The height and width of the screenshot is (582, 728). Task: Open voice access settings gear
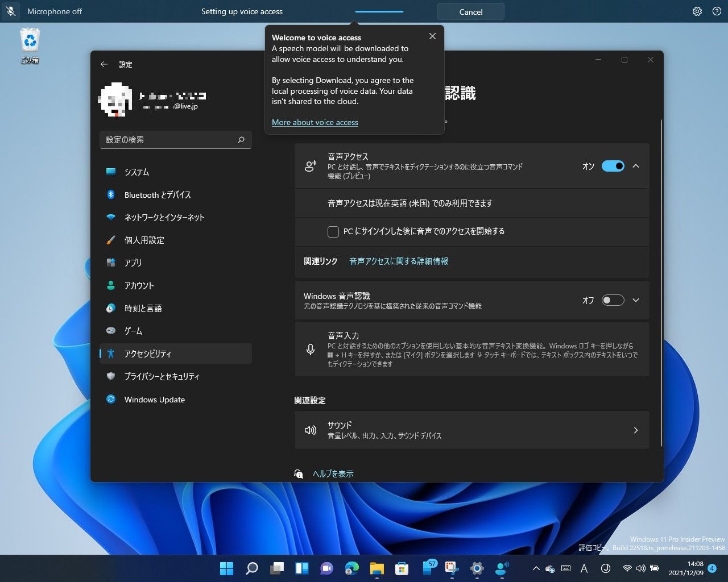point(697,11)
